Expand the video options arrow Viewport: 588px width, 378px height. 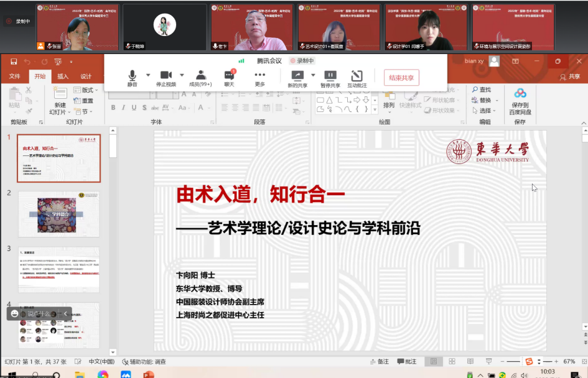tap(182, 75)
